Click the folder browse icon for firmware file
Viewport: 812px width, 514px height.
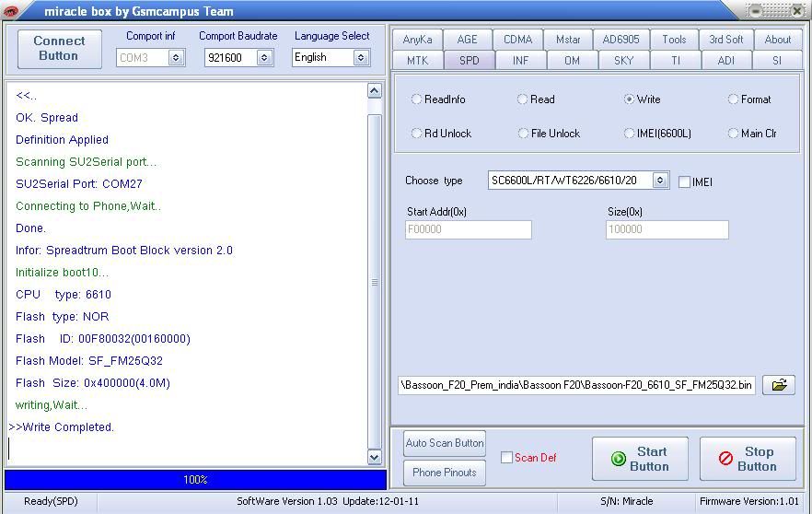778,385
